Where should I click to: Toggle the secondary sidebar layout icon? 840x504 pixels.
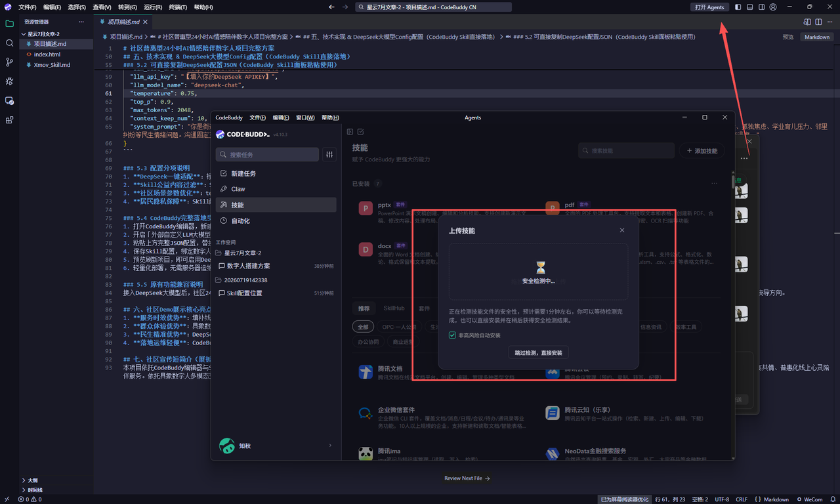tap(761, 7)
